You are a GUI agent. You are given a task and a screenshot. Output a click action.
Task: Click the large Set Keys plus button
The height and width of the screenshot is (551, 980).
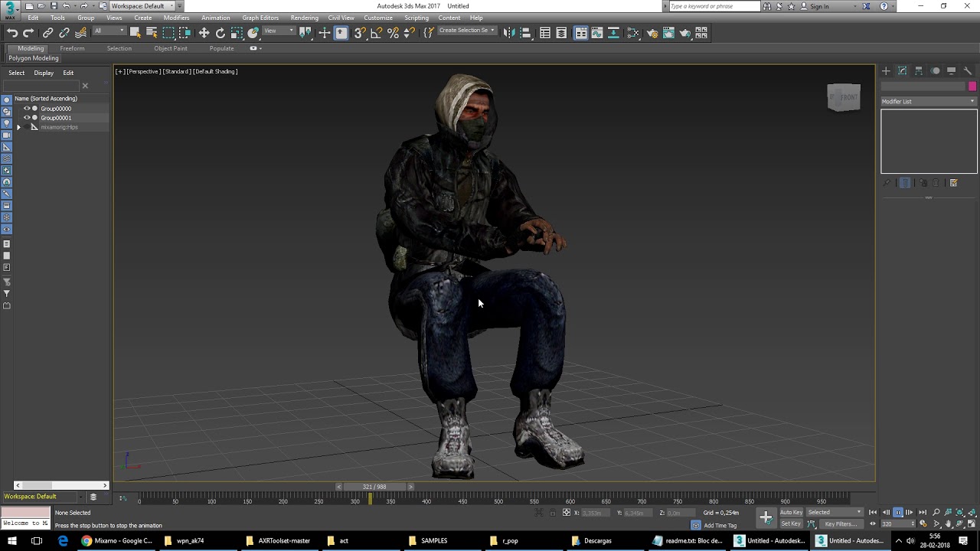(766, 518)
